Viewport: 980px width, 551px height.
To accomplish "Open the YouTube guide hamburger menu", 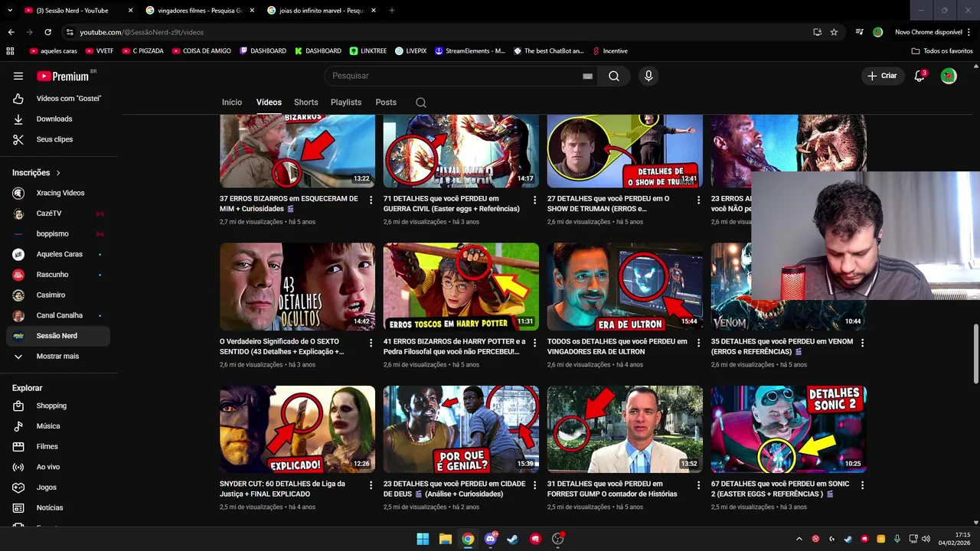I will [x=18, y=76].
